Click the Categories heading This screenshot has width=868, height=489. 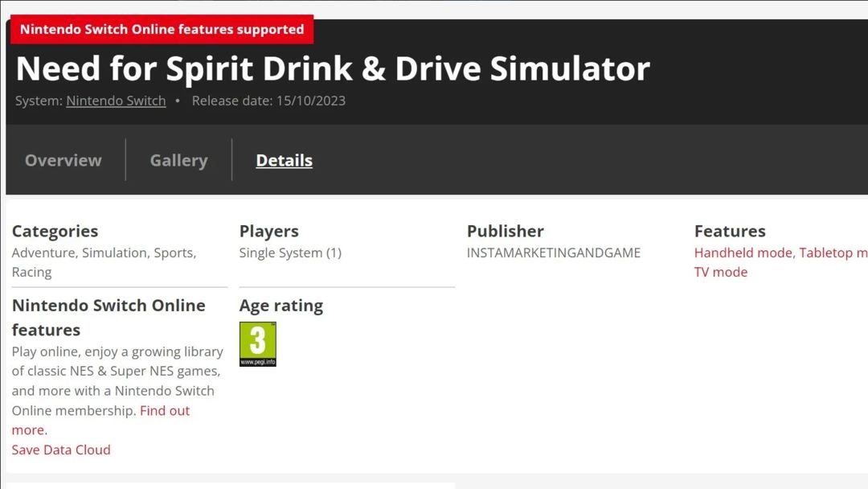coord(55,231)
